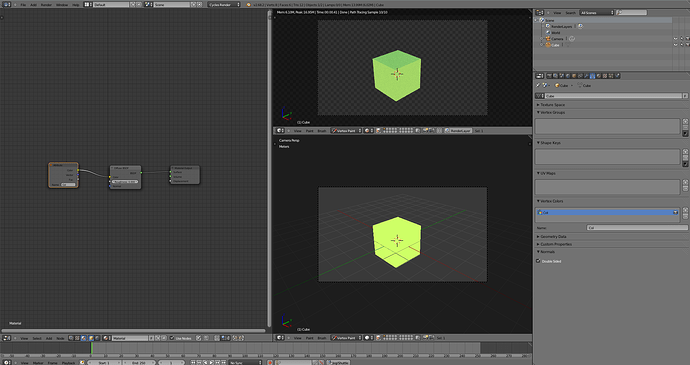Screen dimensions: 690x365
Task: Open the All Scenes outliner display dropdown
Action: [x=596, y=13]
